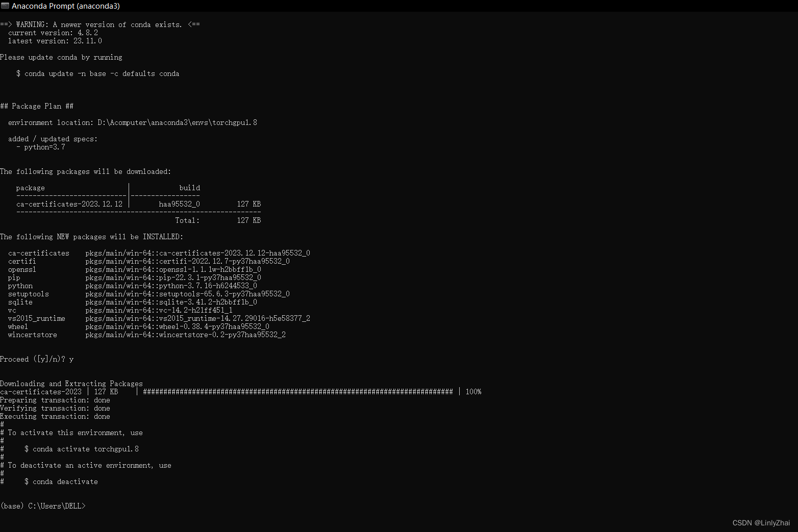Click the Anaconda Prompt title bar icon
The width and height of the screenshot is (798, 532).
click(6, 6)
